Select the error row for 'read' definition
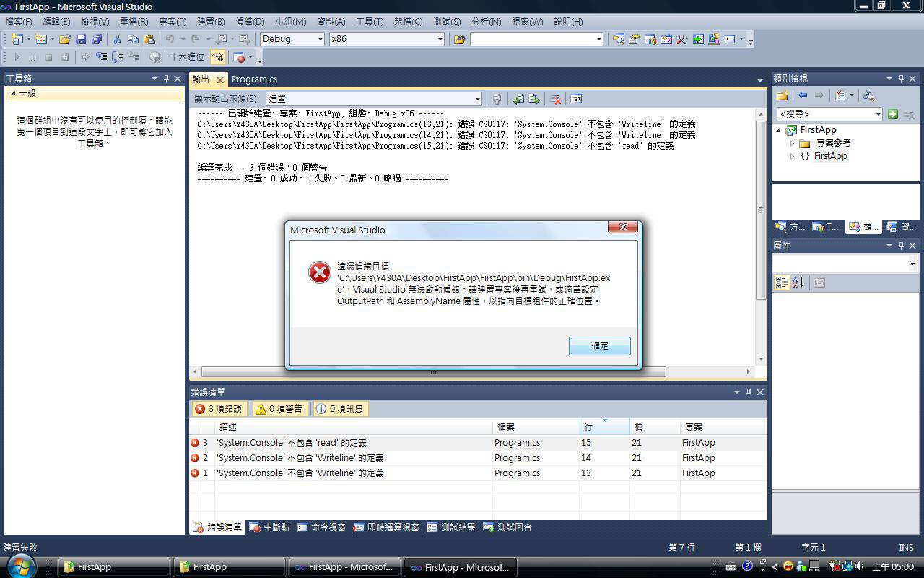924x578 pixels. (x=477, y=443)
